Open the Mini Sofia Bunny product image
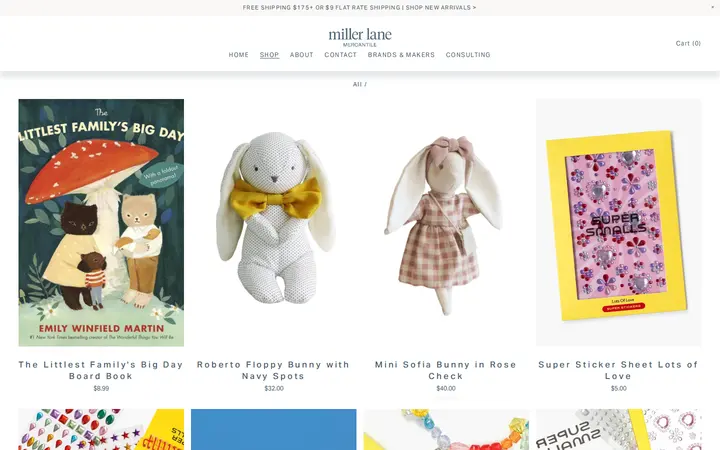Screen dimensions: 720x450 (x=446, y=223)
